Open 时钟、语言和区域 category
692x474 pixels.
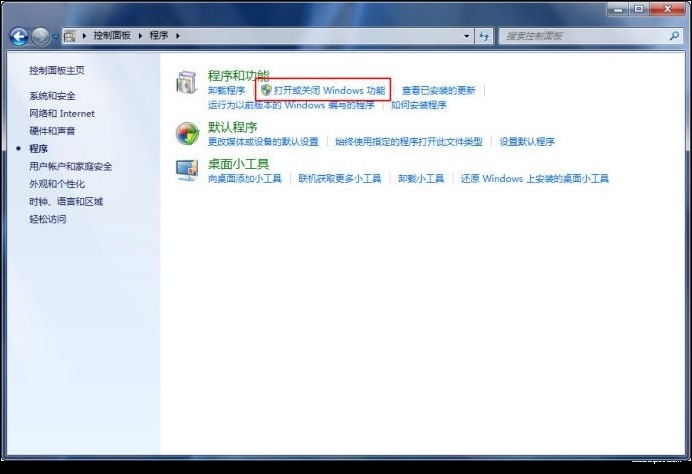click(x=66, y=202)
